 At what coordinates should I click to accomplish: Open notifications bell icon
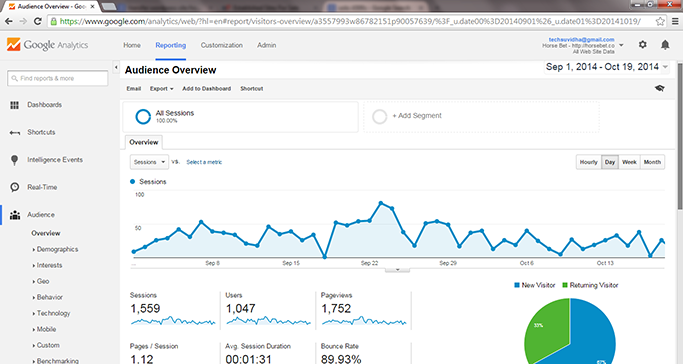(x=665, y=44)
